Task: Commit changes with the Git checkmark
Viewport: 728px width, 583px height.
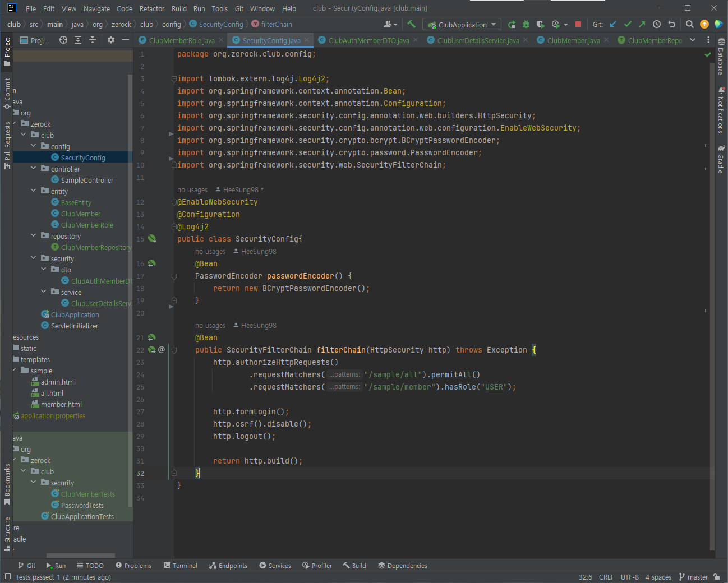Action: 628,24
